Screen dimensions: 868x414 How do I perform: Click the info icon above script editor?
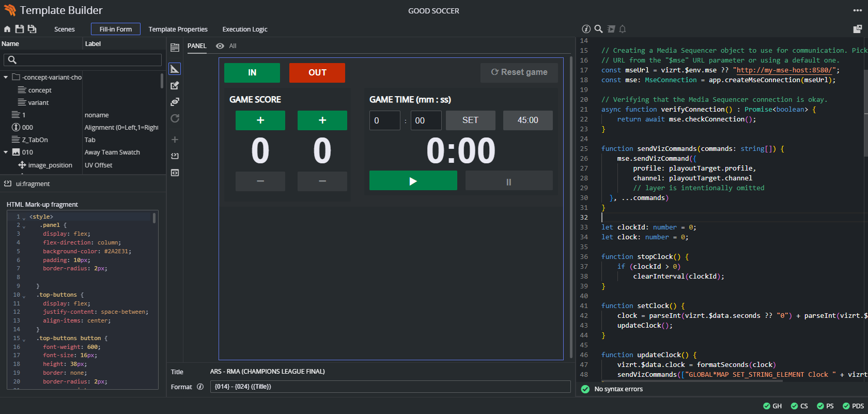click(586, 29)
